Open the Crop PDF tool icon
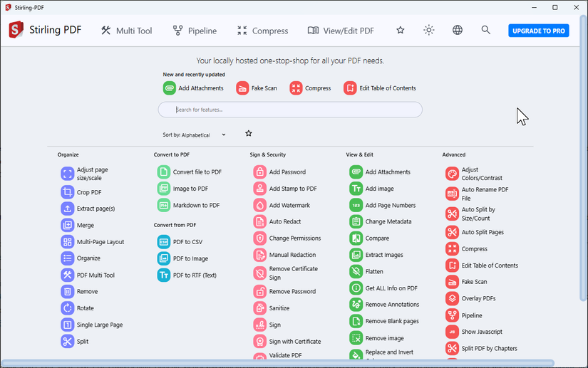Screen dimensions: 588x368 [x=68, y=192]
